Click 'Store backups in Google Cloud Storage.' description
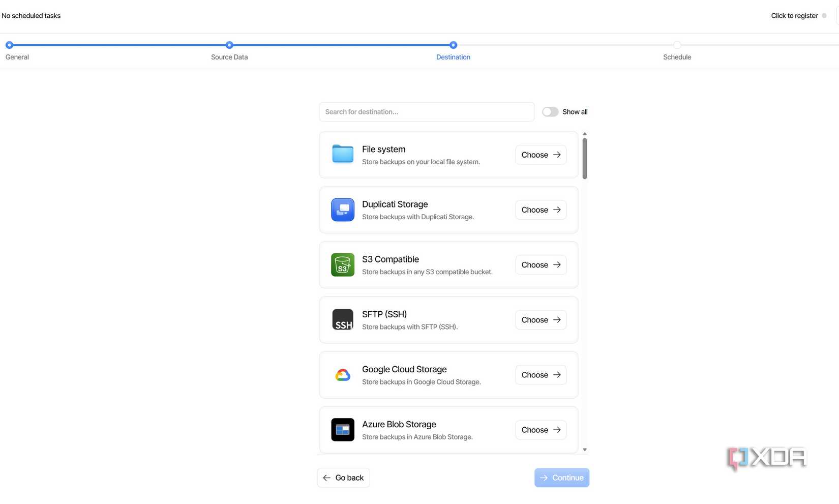This screenshot has height=504, width=839. (x=422, y=382)
